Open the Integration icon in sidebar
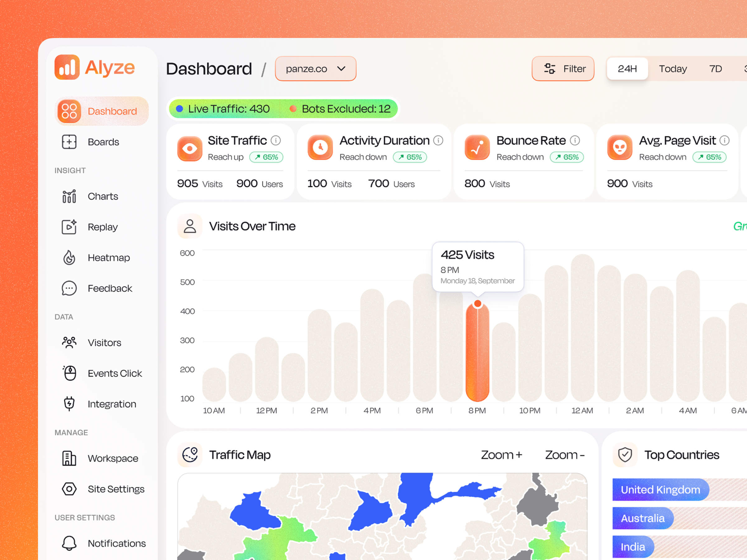747x560 pixels. 69,404
